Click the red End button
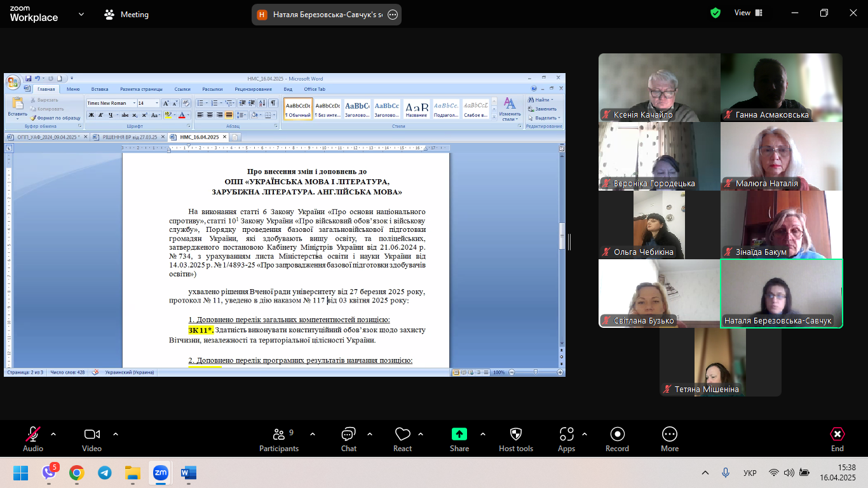Viewport: 868px width, 488px height. coord(837,438)
